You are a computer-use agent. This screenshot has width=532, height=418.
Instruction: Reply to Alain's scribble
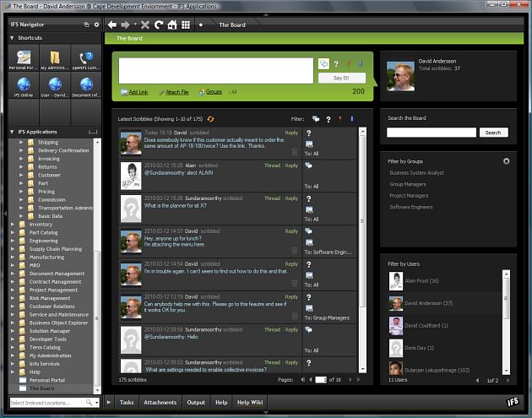click(x=291, y=166)
